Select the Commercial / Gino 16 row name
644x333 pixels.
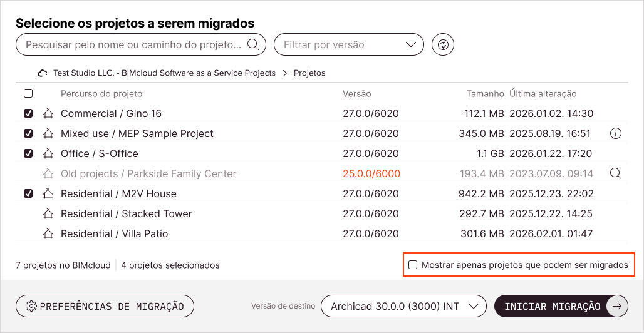pos(112,113)
